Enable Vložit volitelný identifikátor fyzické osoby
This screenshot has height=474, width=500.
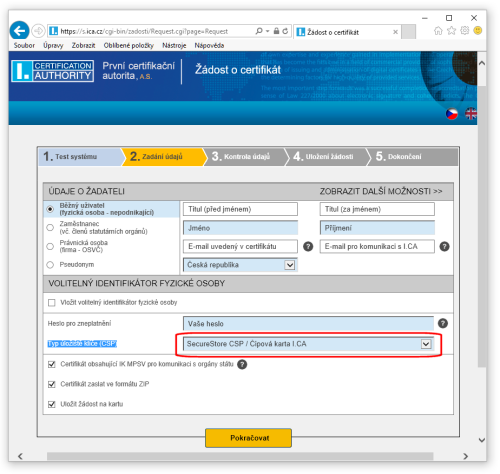(52, 303)
